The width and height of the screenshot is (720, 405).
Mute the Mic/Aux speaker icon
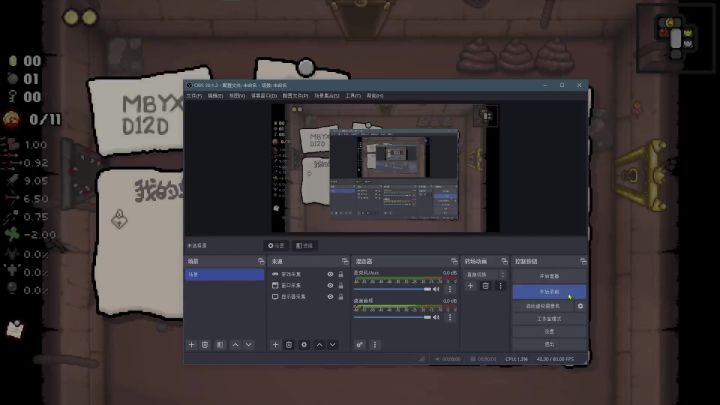(x=436, y=289)
